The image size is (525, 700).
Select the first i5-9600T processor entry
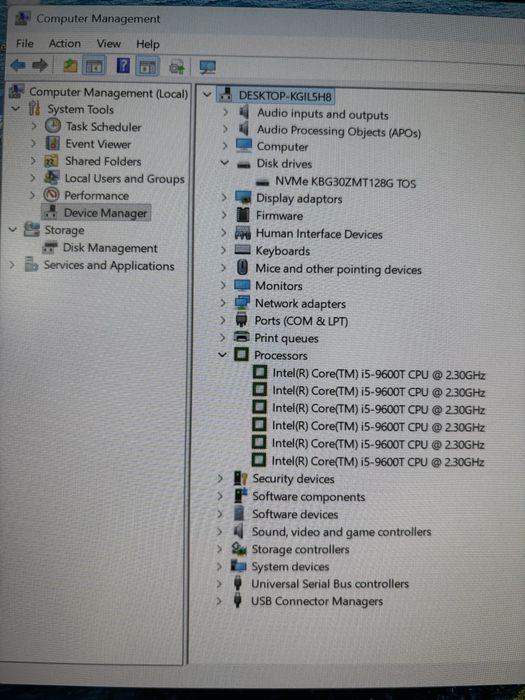click(x=379, y=374)
